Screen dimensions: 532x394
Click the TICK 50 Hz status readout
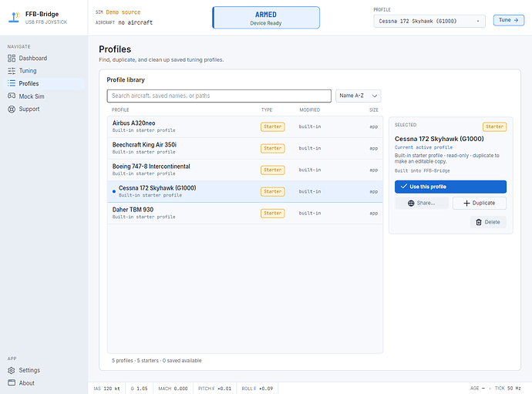(507, 389)
